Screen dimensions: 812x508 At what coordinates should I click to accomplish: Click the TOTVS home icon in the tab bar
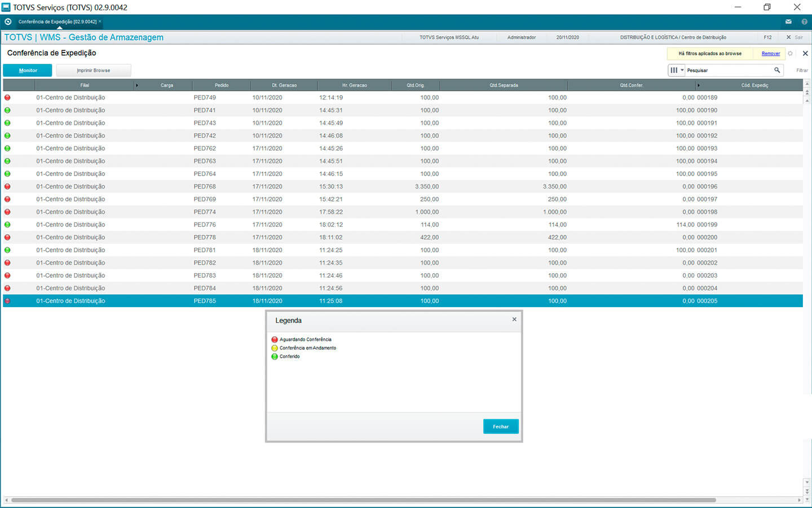(x=8, y=21)
